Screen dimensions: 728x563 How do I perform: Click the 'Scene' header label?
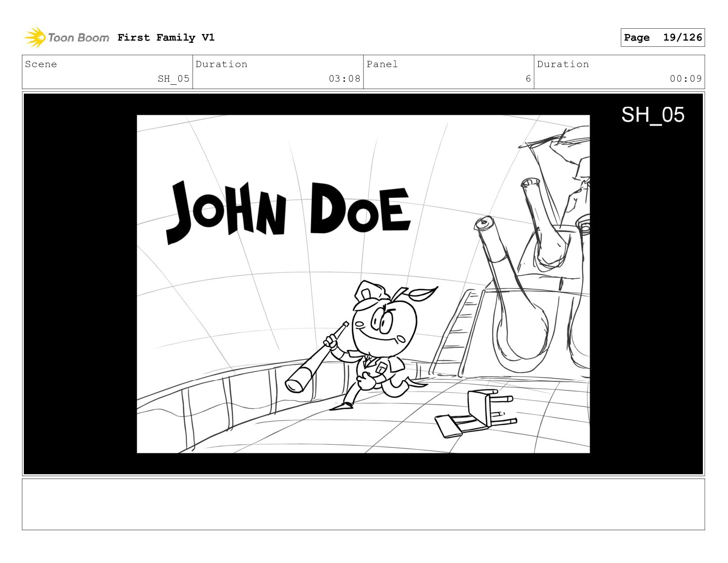click(x=41, y=64)
